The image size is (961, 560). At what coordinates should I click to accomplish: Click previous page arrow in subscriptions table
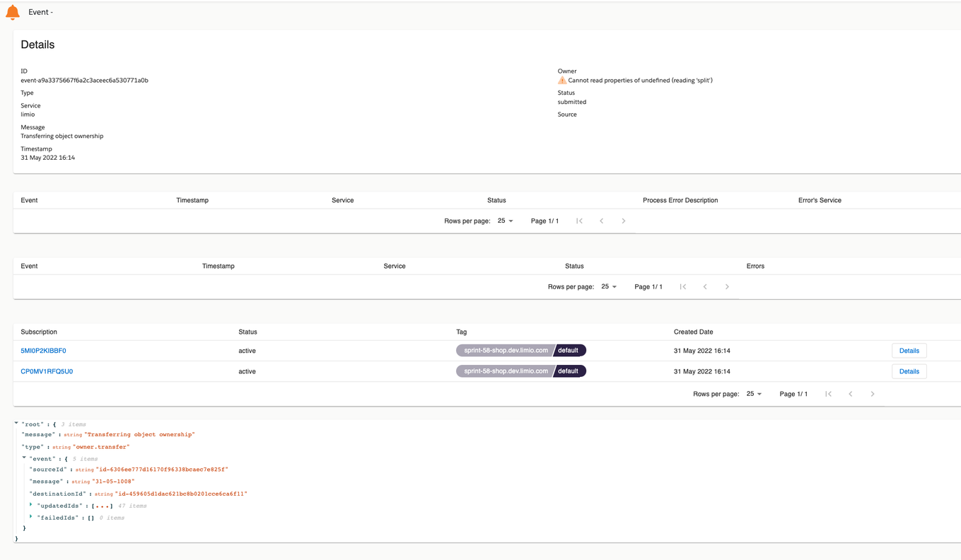click(850, 394)
